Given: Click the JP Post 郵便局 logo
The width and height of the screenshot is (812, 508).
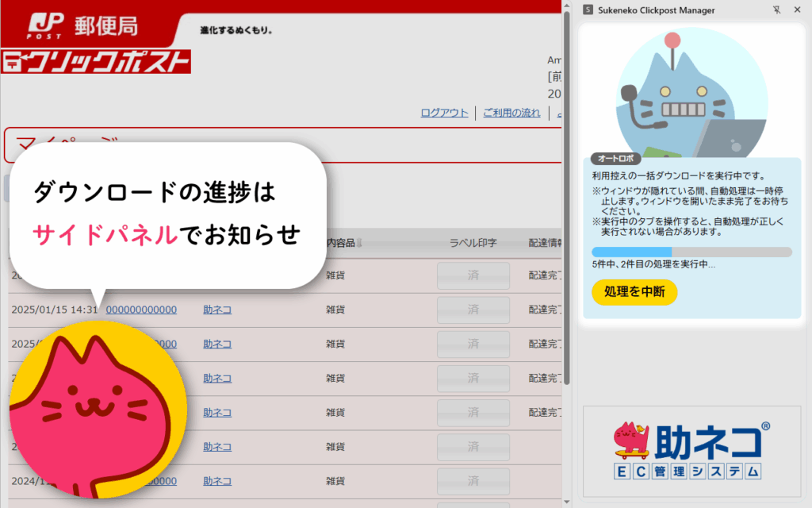Looking at the screenshot, I should click(x=82, y=26).
